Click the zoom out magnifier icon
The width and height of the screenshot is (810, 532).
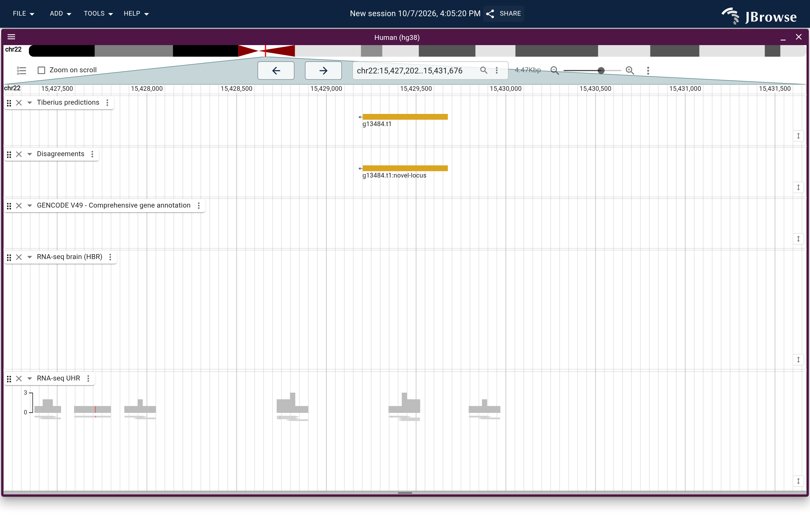pyautogui.click(x=554, y=71)
